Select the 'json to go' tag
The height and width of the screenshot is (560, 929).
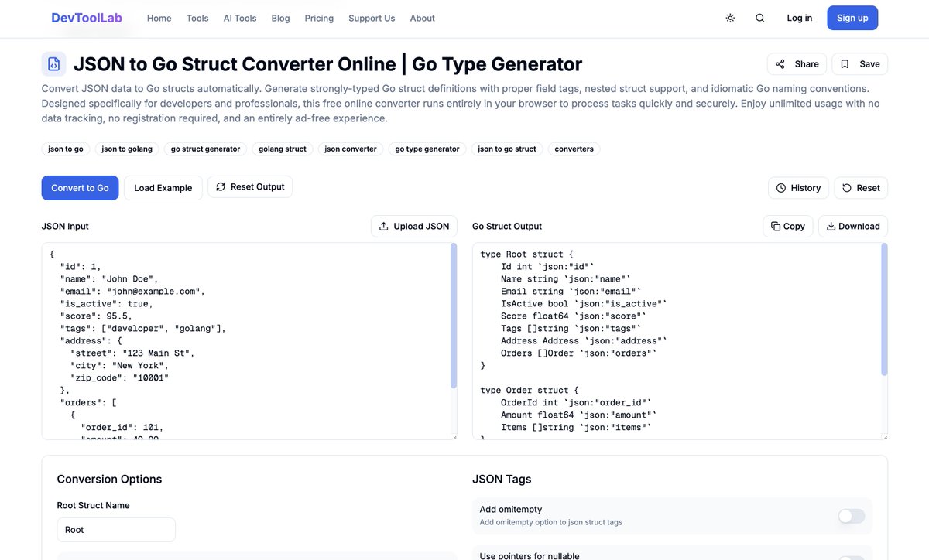(x=66, y=149)
